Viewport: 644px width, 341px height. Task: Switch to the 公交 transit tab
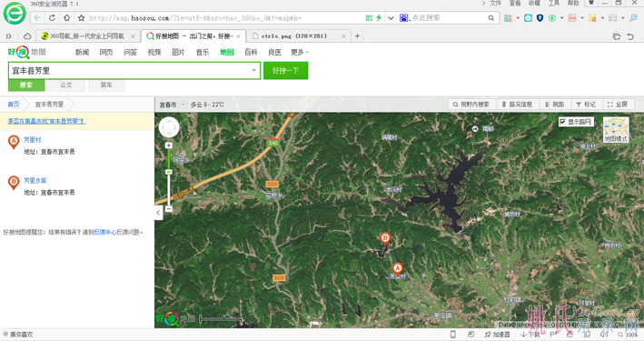(x=66, y=85)
